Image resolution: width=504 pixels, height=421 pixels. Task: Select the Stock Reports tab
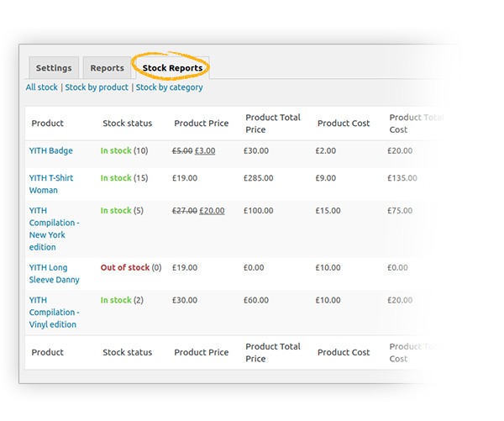tap(172, 68)
